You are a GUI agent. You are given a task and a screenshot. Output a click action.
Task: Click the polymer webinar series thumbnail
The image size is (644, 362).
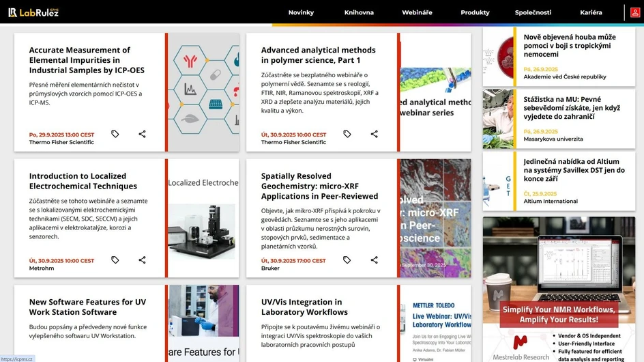tap(435, 92)
